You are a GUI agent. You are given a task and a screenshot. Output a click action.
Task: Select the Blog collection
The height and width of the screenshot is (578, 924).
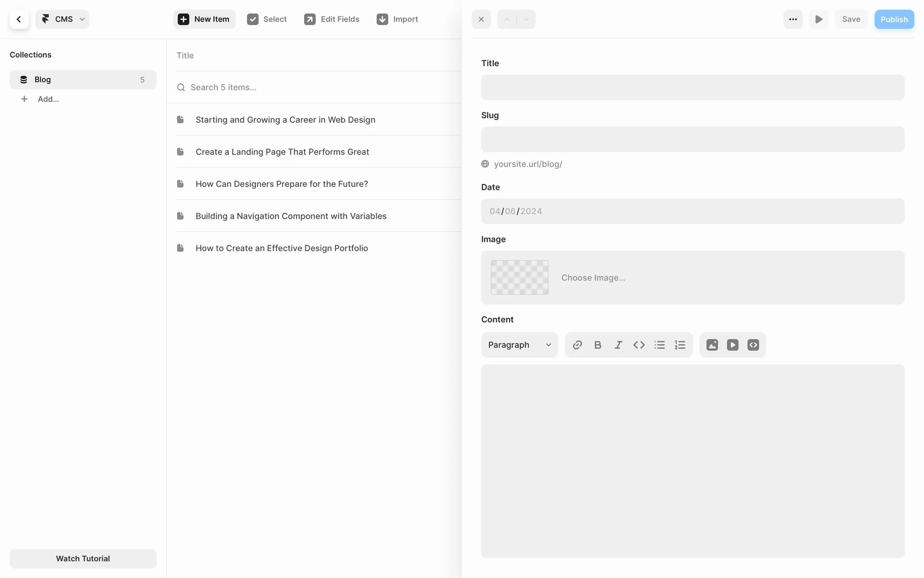[83, 79]
